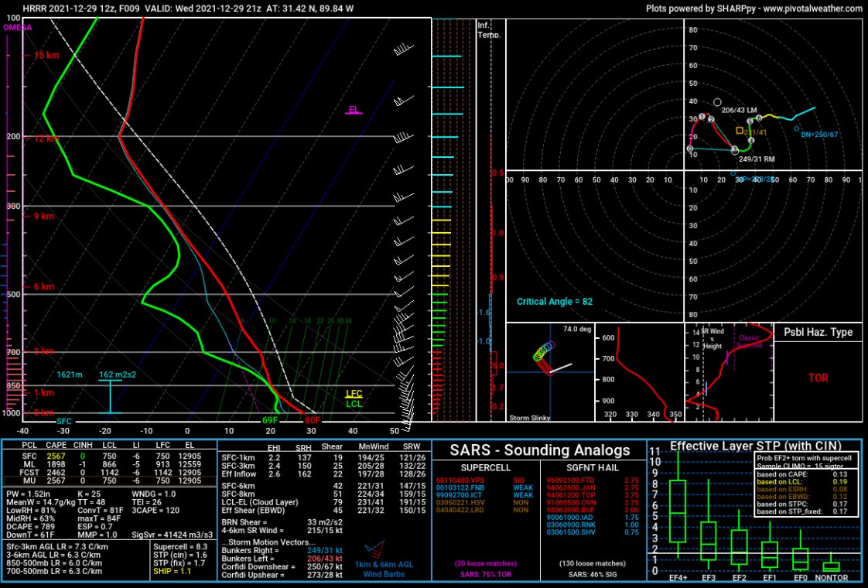868x588 pixels.
Task: Click the SR Wind v. Height label
Action: [x=713, y=339]
